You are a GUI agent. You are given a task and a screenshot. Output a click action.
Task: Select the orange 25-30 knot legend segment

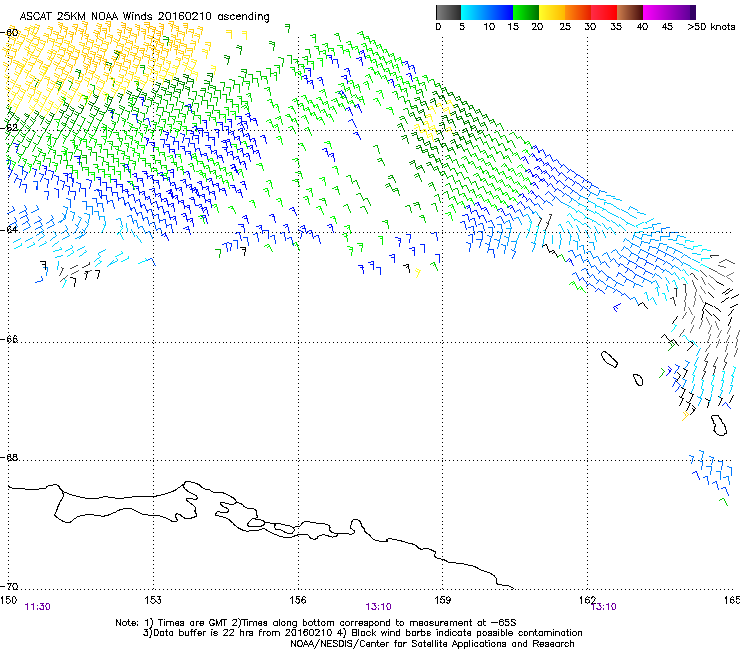coord(578,12)
